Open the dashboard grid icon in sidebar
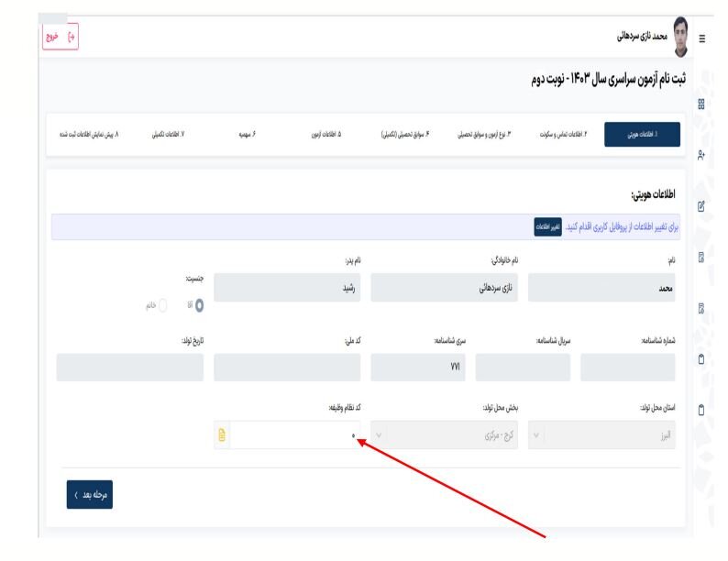The height and width of the screenshot is (561, 728). [x=701, y=104]
